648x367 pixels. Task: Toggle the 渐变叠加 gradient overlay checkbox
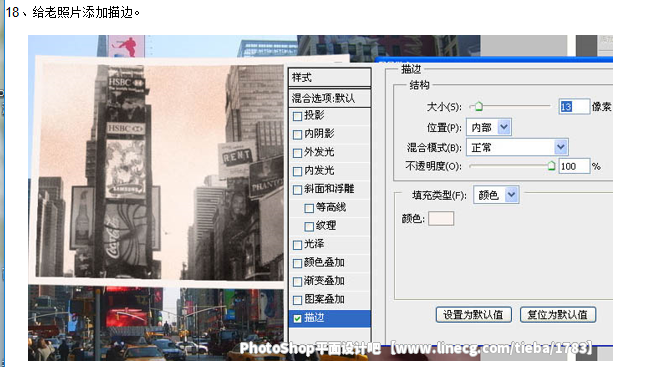297,281
